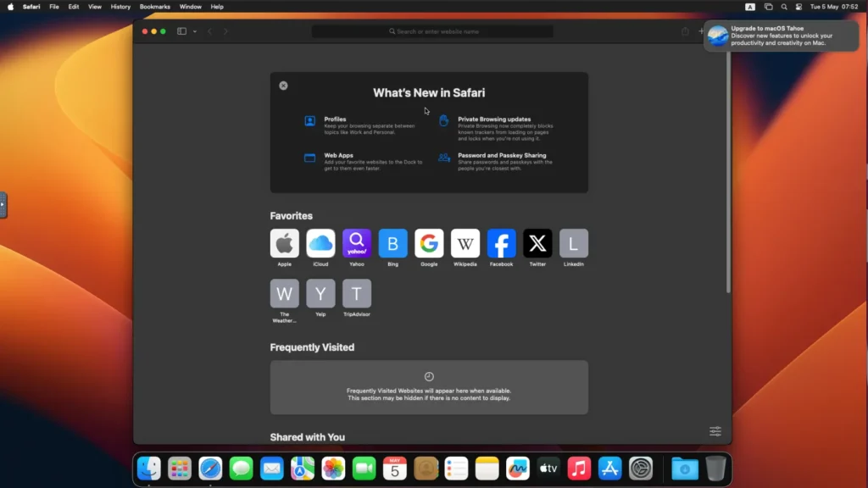Open Notes from the Dock
The width and height of the screenshot is (868, 488).
pos(487,469)
